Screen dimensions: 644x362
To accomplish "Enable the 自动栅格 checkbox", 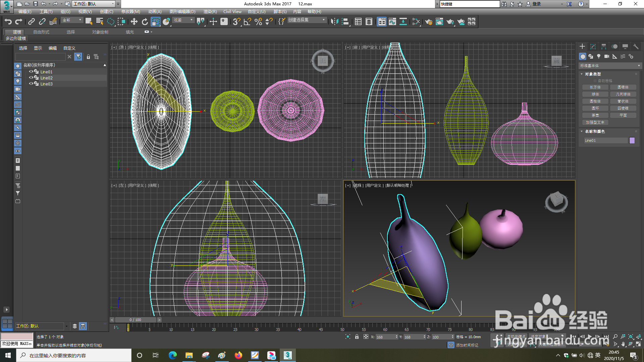I will (x=595, y=81).
